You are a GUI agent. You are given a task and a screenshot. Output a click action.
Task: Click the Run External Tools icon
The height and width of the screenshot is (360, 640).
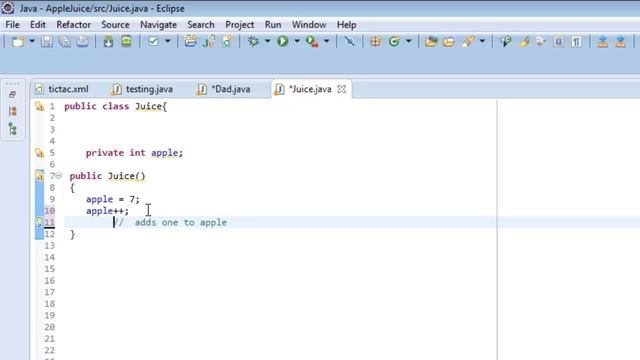(312, 42)
